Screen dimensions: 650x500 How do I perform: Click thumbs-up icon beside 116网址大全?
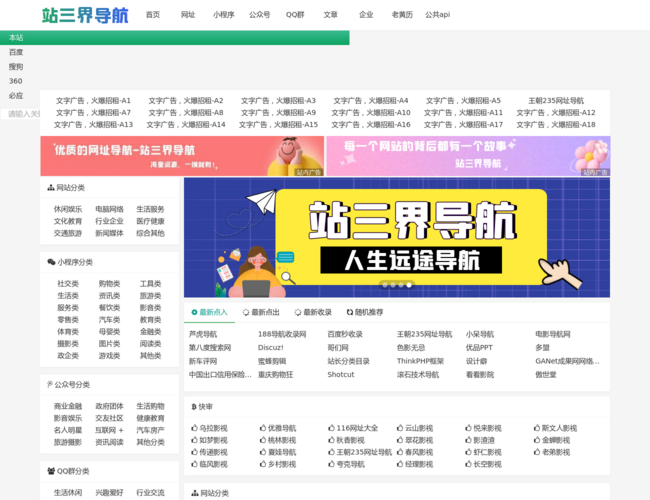(331, 428)
